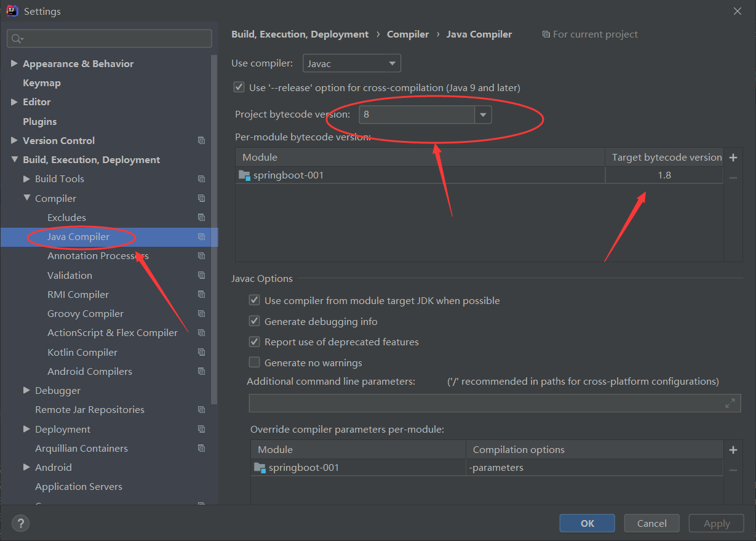756x541 pixels.
Task: Select Groovy Compiler settings
Action: (x=86, y=313)
